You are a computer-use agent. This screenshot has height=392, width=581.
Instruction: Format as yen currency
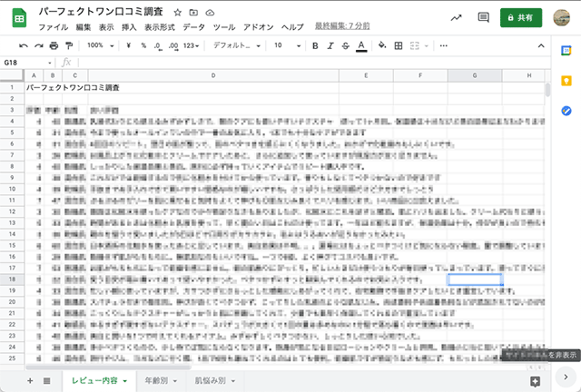pyautogui.click(x=129, y=45)
